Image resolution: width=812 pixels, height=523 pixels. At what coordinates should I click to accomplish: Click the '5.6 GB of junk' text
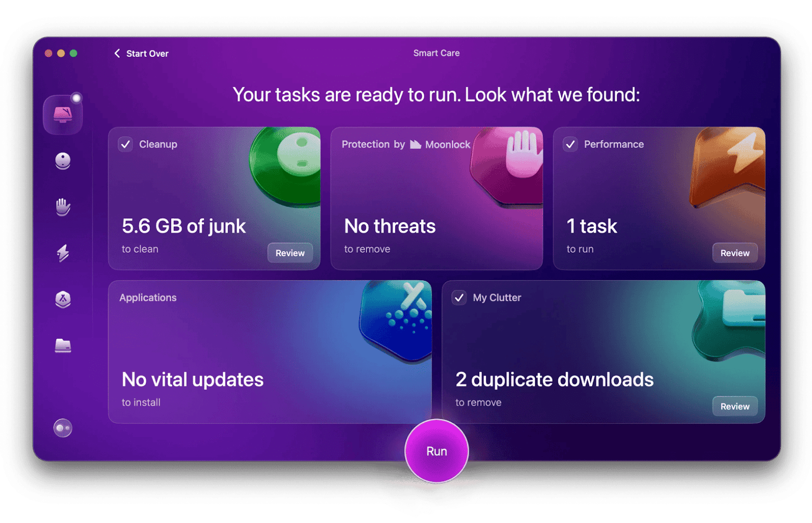pos(184,227)
